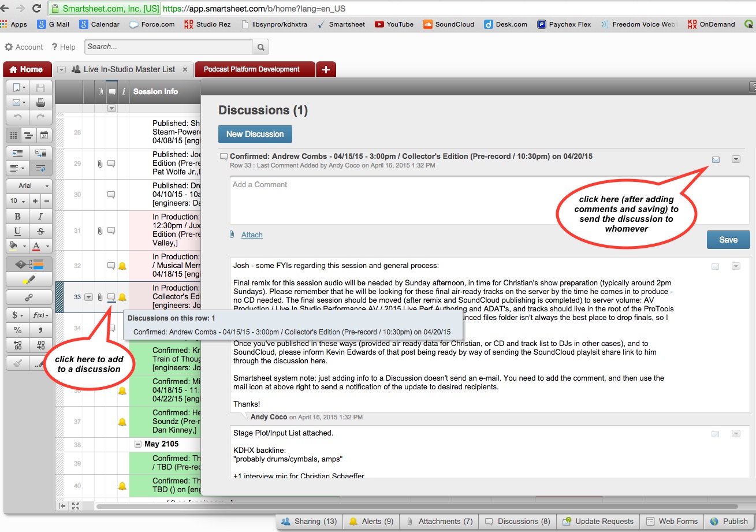Toggle italic formatting
Image resolution: width=756 pixels, height=532 pixels.
[40, 217]
